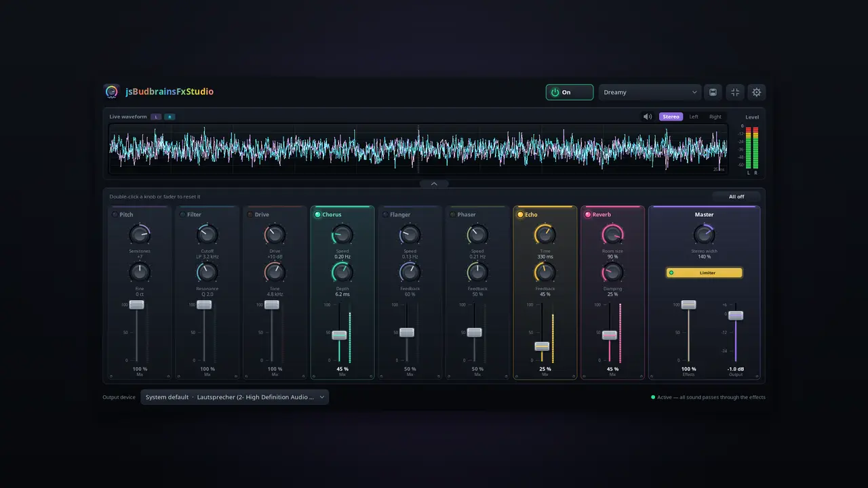Click the save preset floppy disk icon
The height and width of the screenshot is (488, 868).
pyautogui.click(x=713, y=92)
